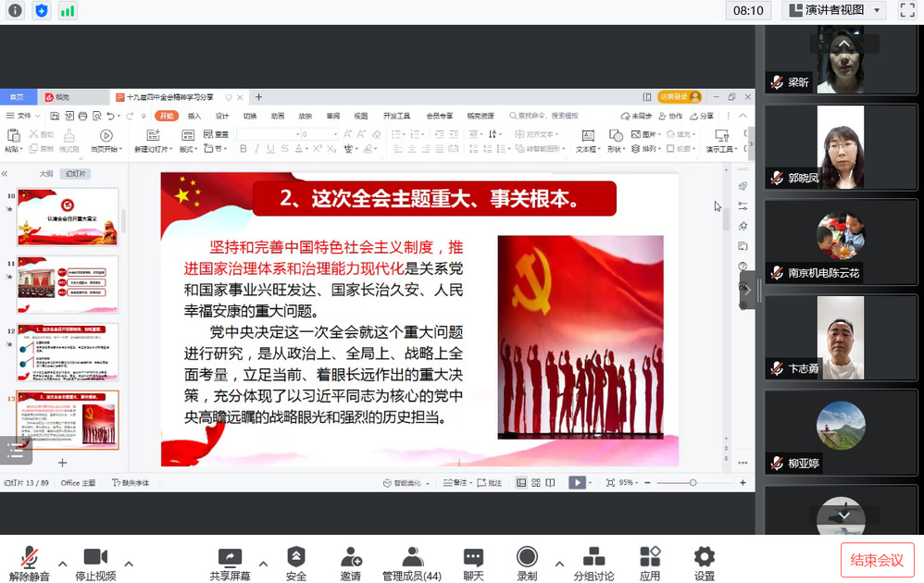Expand audio options arrow beside 解除静音
This screenshot has height=583, width=924.
point(63,563)
